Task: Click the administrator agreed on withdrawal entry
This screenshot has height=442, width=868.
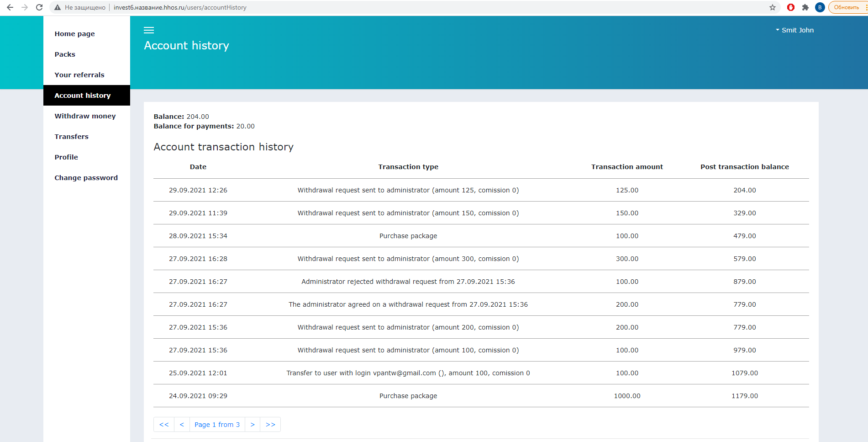Action: [408, 304]
